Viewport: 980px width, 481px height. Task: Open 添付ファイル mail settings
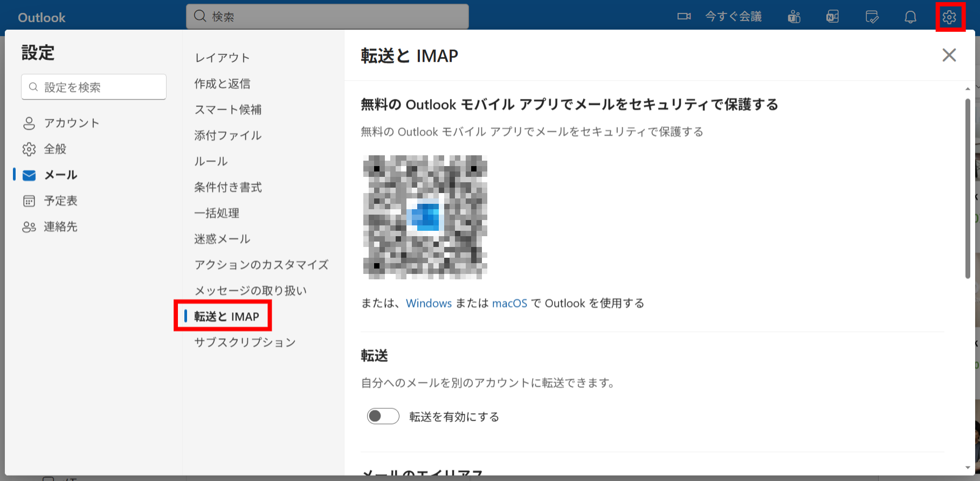(228, 135)
